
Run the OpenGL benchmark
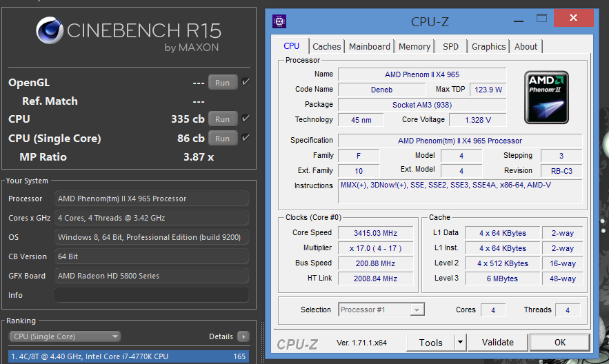tap(223, 82)
